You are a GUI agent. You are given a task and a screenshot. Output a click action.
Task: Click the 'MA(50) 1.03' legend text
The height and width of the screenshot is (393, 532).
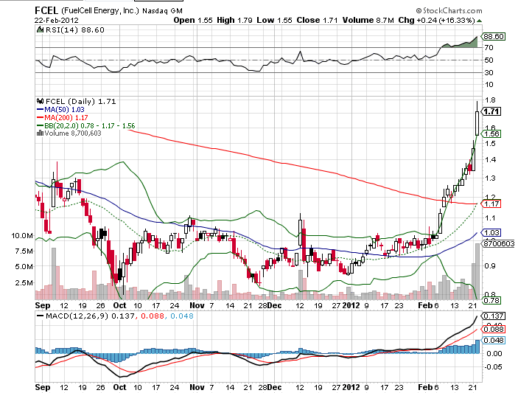click(64, 110)
